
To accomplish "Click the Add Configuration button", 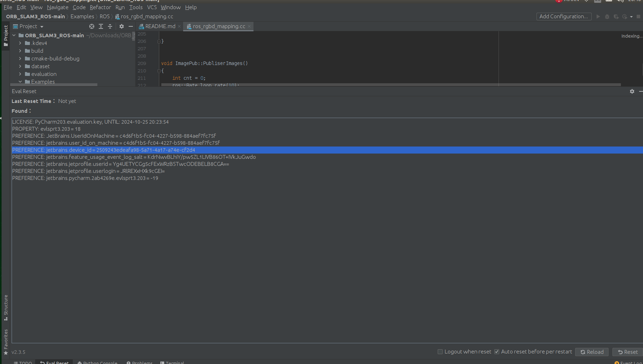I will click(564, 17).
